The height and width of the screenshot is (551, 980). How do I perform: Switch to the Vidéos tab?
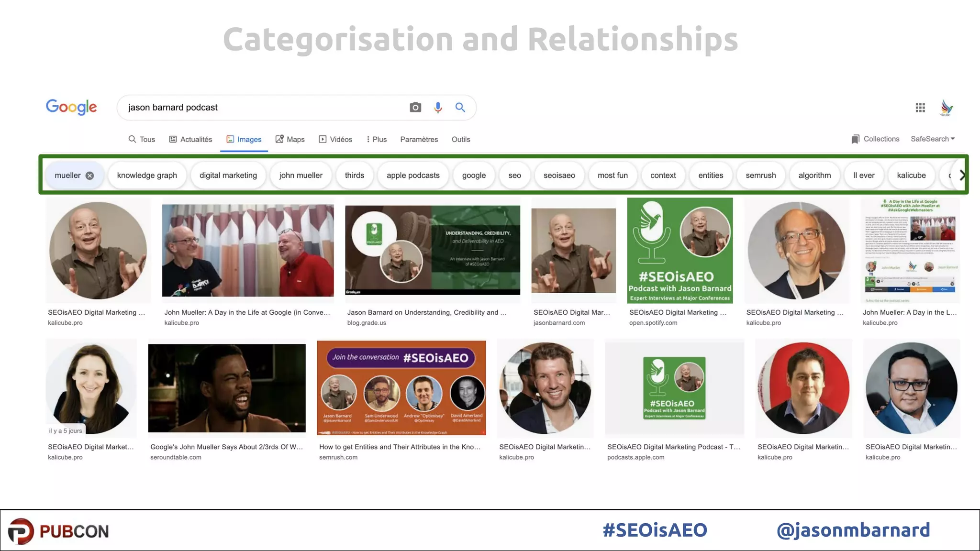335,139
